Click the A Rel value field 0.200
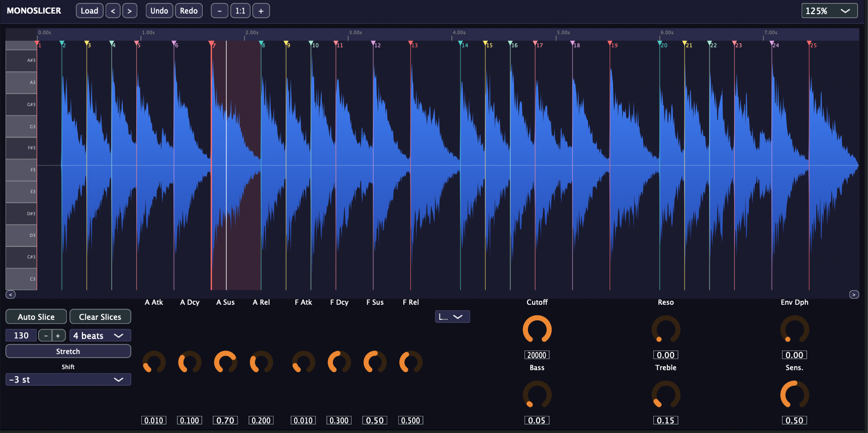The image size is (868, 433). (261, 420)
